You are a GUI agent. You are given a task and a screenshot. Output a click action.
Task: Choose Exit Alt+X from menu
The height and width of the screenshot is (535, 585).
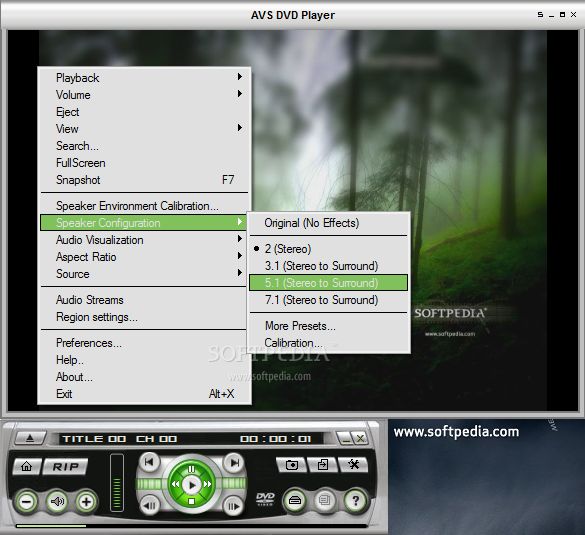[x=144, y=394]
